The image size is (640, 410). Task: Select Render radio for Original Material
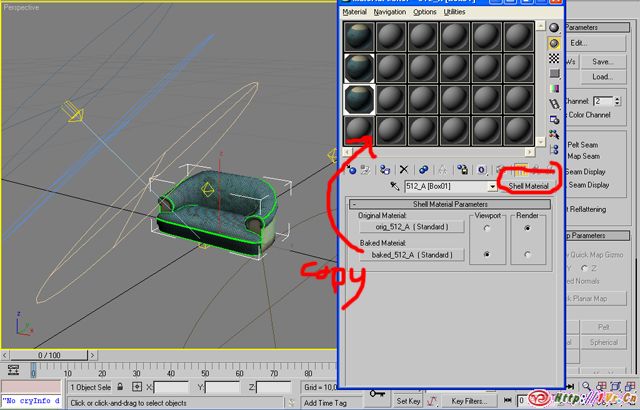click(527, 227)
